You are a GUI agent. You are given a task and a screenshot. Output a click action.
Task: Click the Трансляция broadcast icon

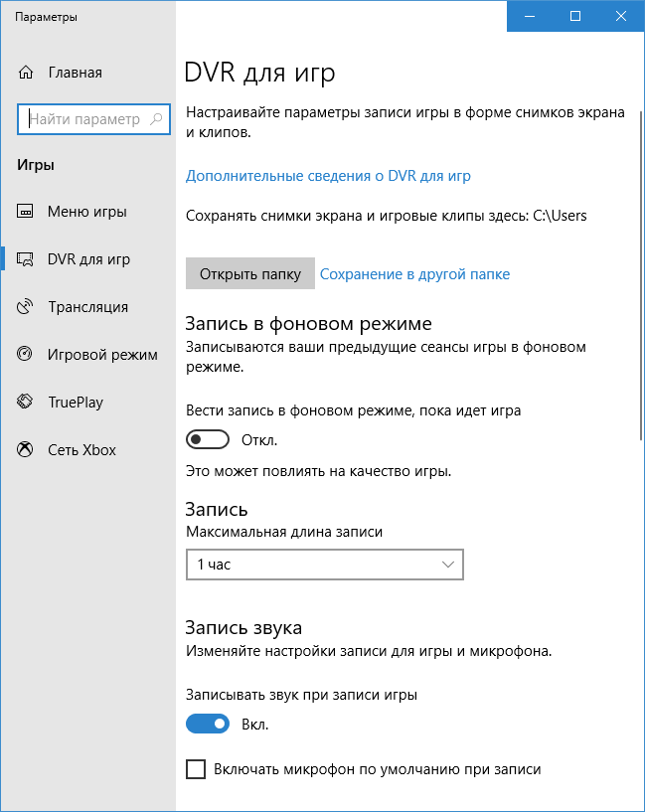25,306
